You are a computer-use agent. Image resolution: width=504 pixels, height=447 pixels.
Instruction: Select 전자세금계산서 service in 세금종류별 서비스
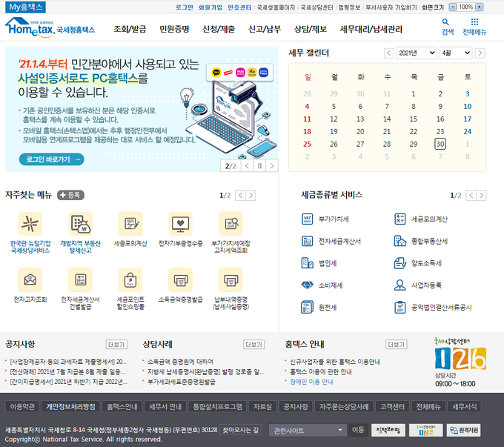click(308, 241)
